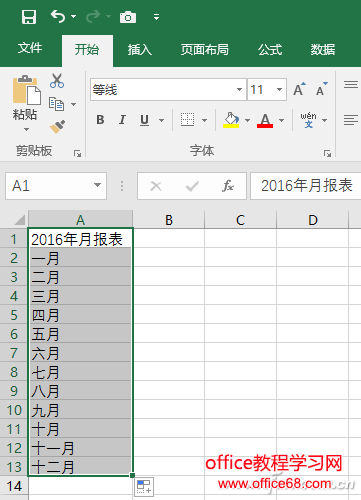The height and width of the screenshot is (500, 361).
Task: Select column C header
Action: pos(240,220)
